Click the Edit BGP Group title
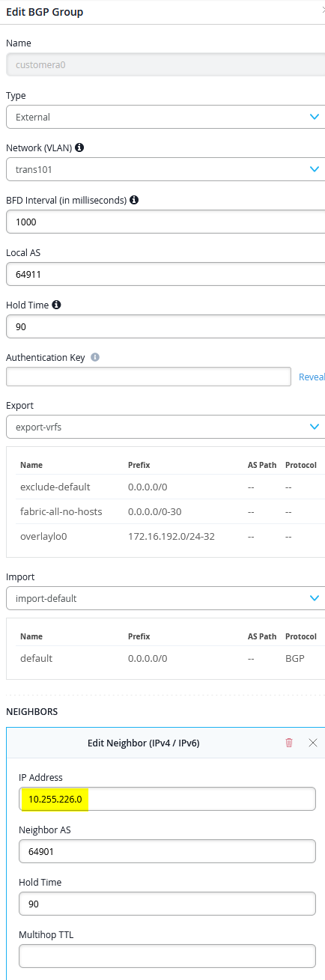This screenshot has width=325, height=980. pos(45,12)
